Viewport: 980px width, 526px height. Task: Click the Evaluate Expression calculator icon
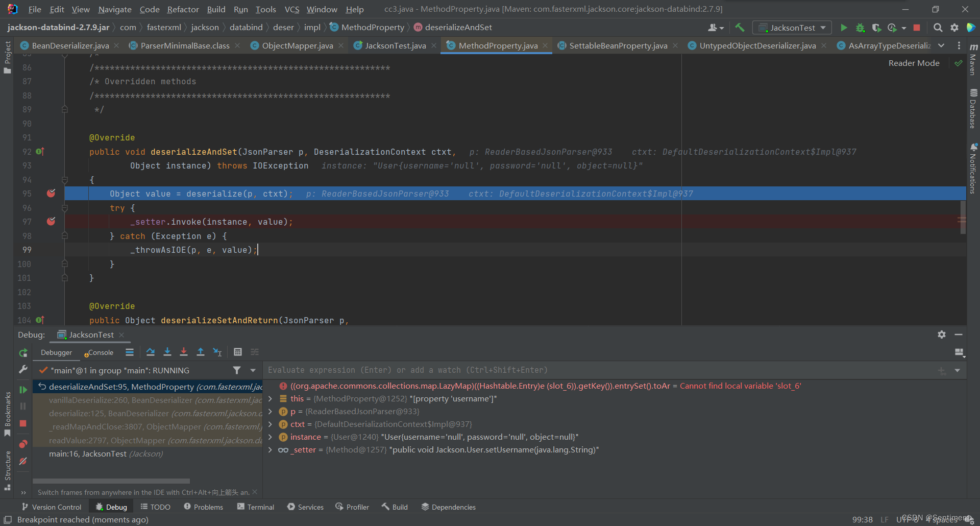tap(238, 352)
